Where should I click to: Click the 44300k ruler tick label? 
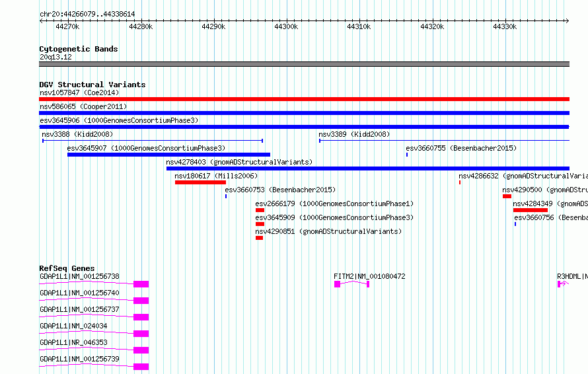click(x=286, y=26)
